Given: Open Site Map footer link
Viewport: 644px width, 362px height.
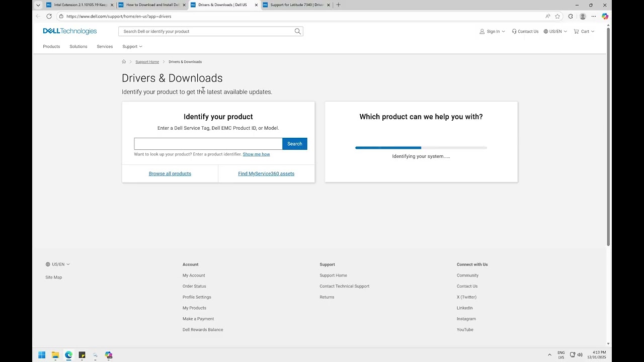Looking at the screenshot, I should pyautogui.click(x=54, y=278).
